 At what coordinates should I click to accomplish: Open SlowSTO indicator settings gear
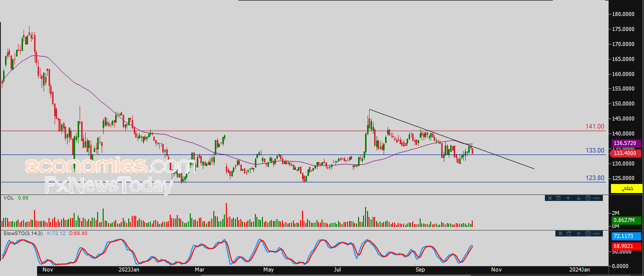pos(588,233)
